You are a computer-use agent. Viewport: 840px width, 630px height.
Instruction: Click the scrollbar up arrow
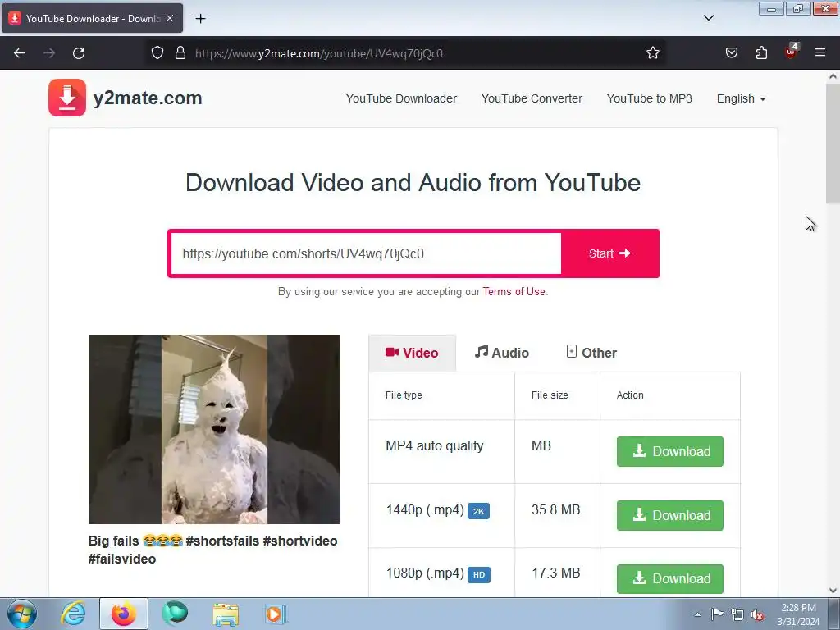click(833, 76)
